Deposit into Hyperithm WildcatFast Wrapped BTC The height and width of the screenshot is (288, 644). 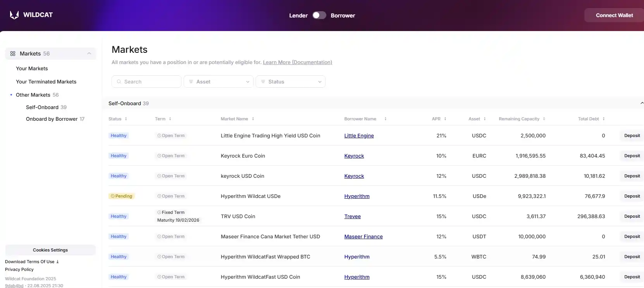632,257
